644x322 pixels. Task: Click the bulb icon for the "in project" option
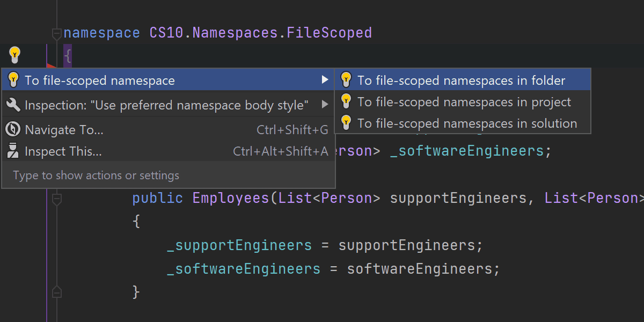click(x=346, y=101)
